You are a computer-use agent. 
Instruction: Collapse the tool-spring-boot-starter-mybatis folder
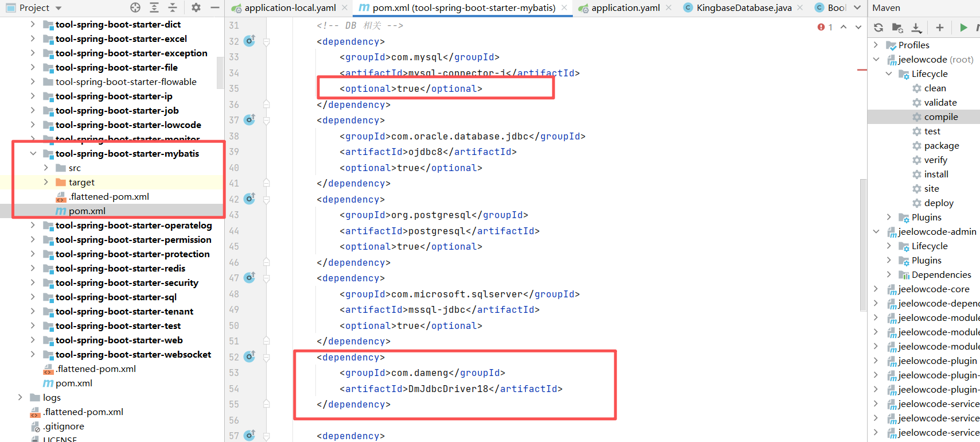pyautogui.click(x=33, y=153)
